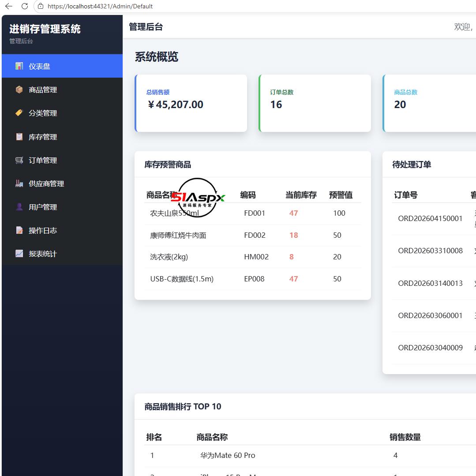Click the category management tag icon
This screenshot has width=476, height=476.
pyautogui.click(x=19, y=113)
